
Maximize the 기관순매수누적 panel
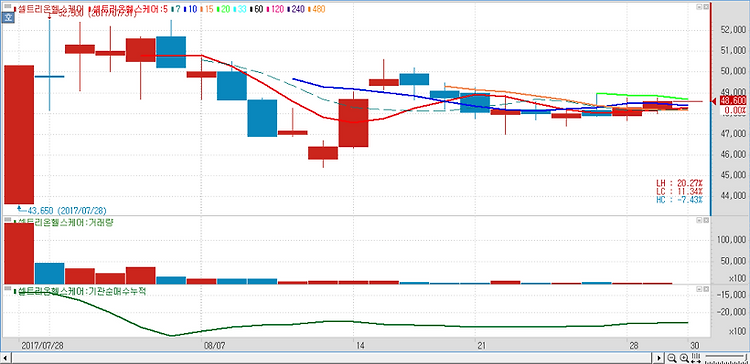tap(706, 289)
